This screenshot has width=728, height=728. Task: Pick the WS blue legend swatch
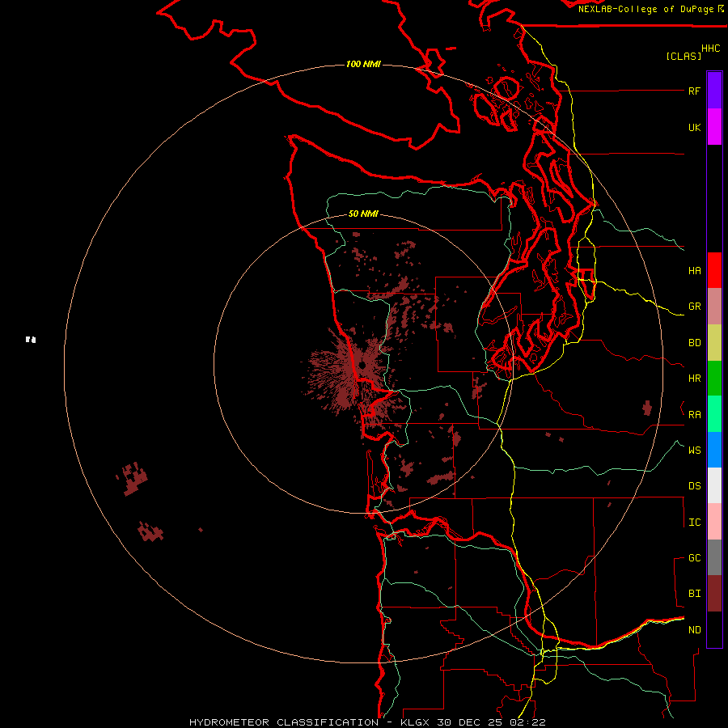pyautogui.click(x=714, y=450)
